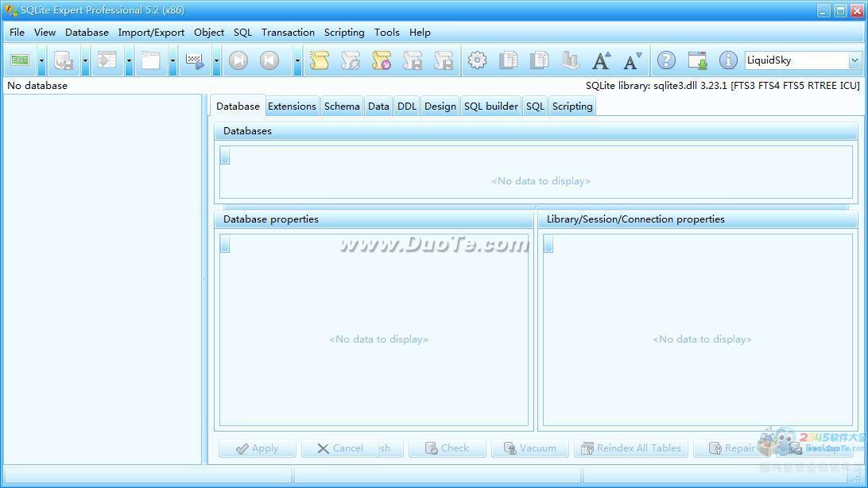Click the Database properties panel header
The width and height of the screenshot is (868, 488).
pos(374,219)
